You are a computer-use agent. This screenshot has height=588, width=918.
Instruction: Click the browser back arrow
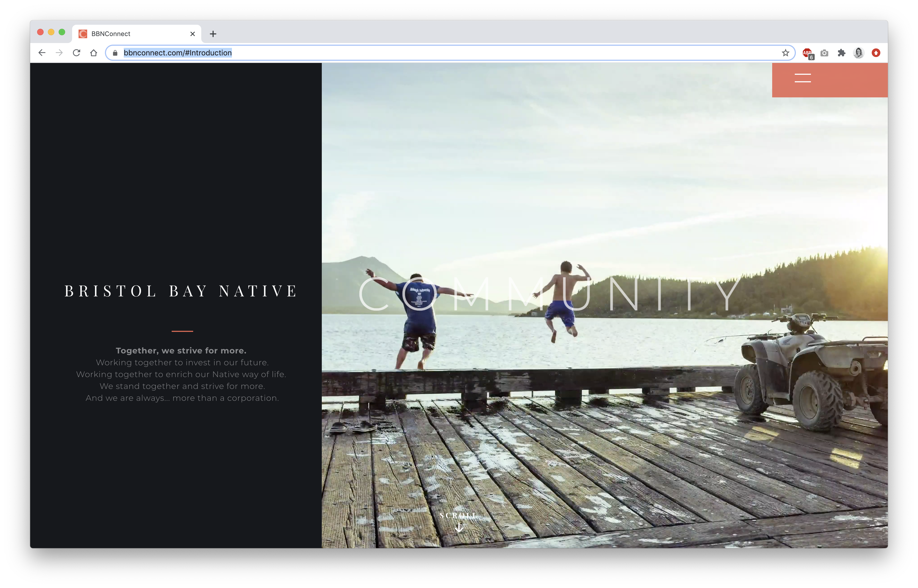42,53
